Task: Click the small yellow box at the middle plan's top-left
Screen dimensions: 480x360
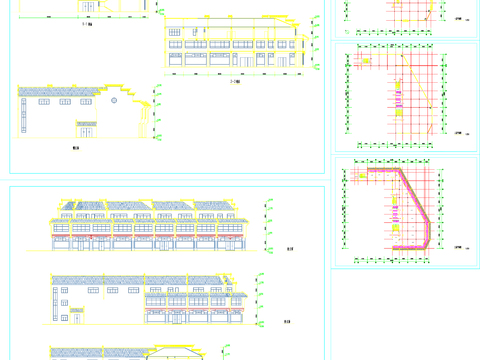Action: tap(366, 61)
